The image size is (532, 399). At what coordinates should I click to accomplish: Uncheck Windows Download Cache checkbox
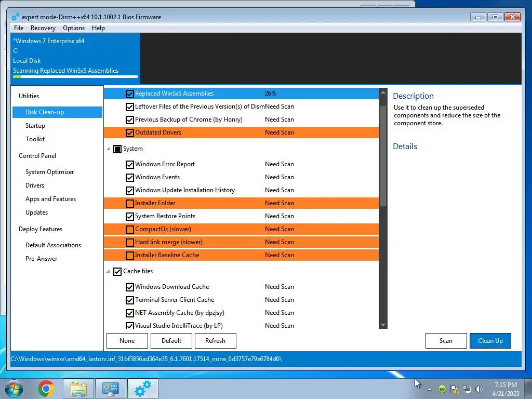coord(129,287)
